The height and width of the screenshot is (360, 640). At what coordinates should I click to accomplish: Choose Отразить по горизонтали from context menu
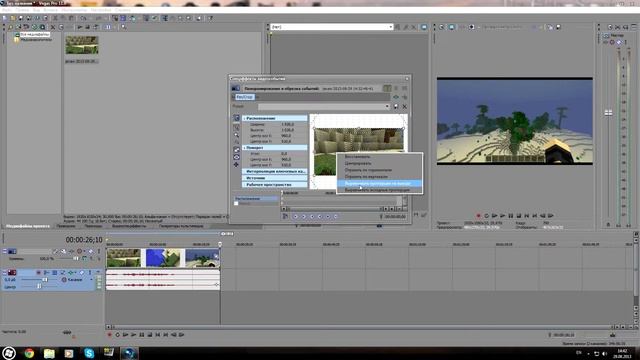coord(380,170)
